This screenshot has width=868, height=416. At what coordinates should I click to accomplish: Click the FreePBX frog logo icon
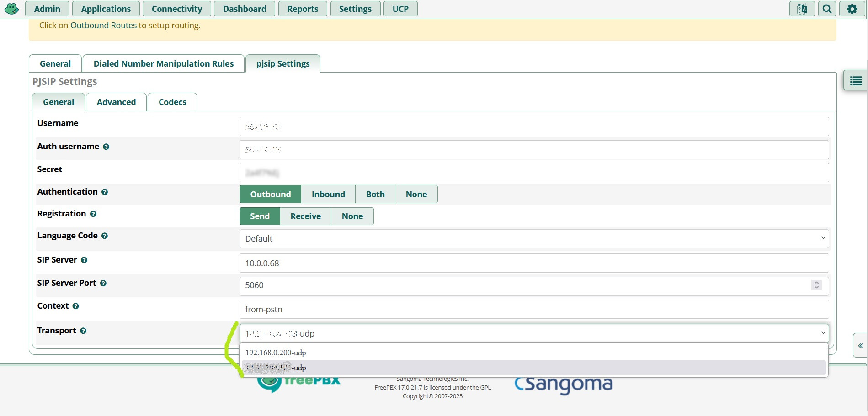coord(11,9)
